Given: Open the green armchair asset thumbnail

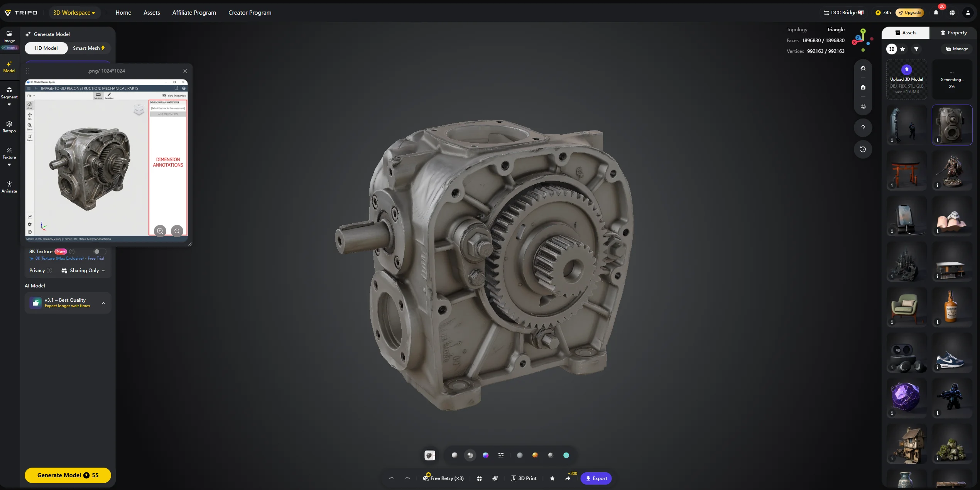Looking at the screenshot, I should [x=907, y=307].
